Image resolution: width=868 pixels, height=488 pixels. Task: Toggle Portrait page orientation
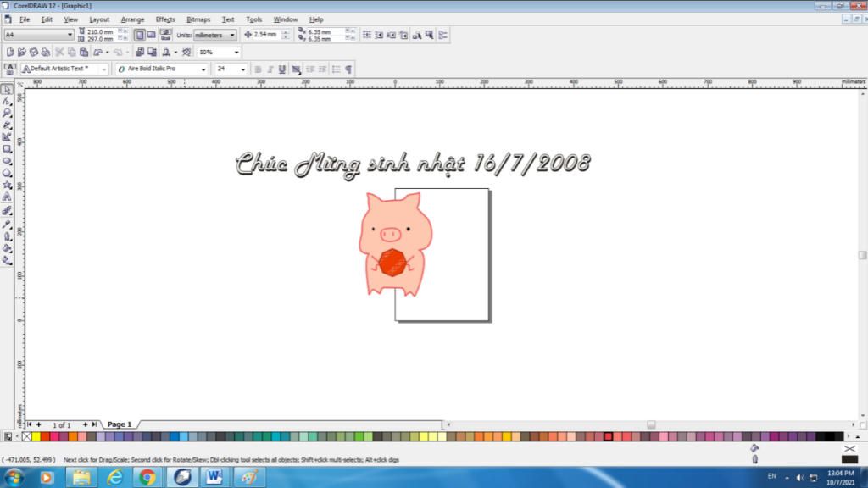tap(140, 35)
